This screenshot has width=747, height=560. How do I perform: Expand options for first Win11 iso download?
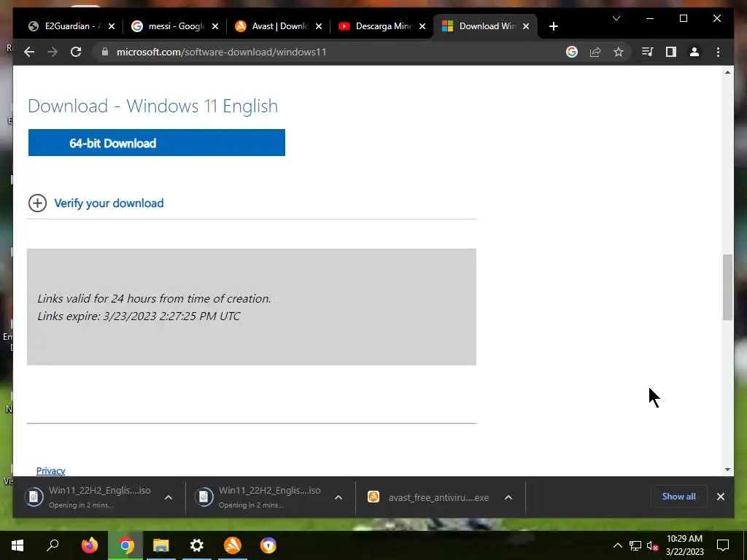(169, 497)
